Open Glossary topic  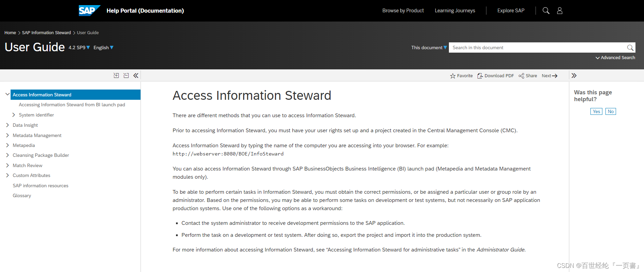point(22,195)
